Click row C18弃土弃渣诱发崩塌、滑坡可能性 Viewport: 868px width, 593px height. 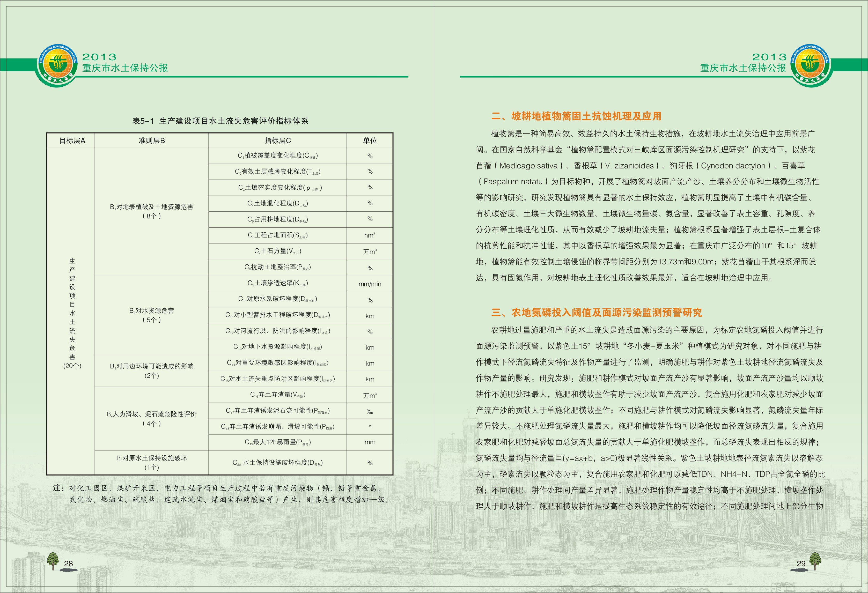pyautogui.click(x=277, y=426)
